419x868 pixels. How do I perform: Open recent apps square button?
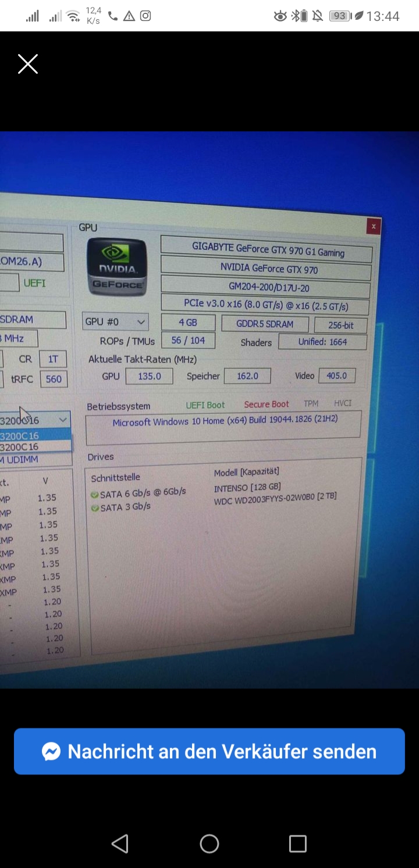298,844
